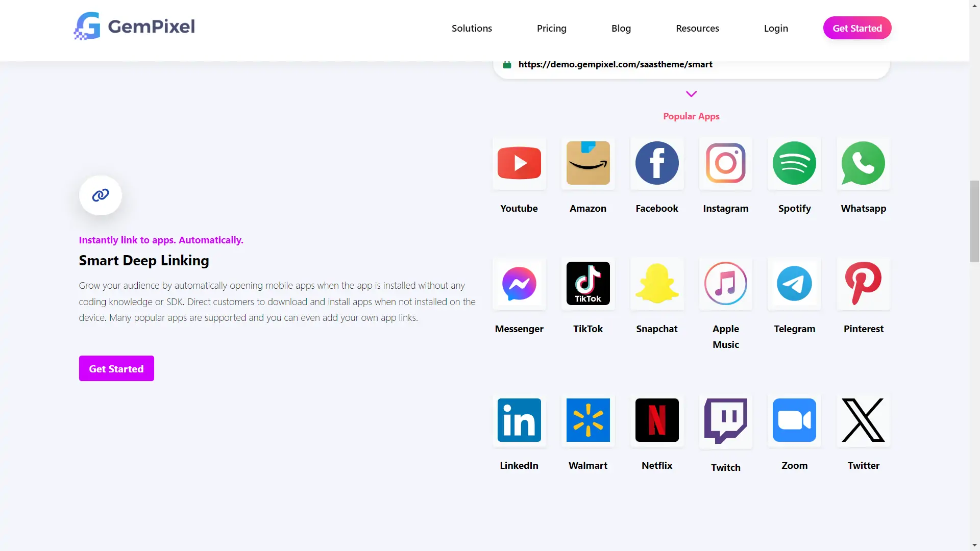Click the Pinterest app icon
Viewport: 980px width, 551px height.
(863, 284)
